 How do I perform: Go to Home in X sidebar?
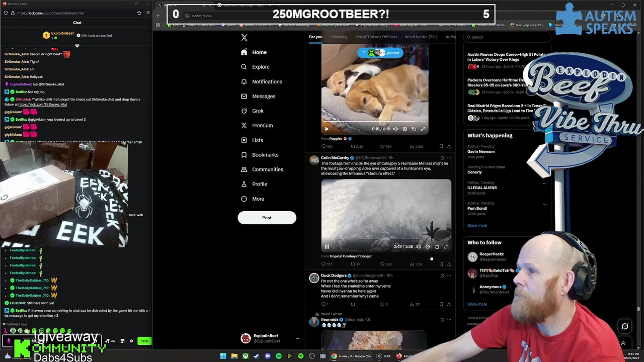[254, 52]
